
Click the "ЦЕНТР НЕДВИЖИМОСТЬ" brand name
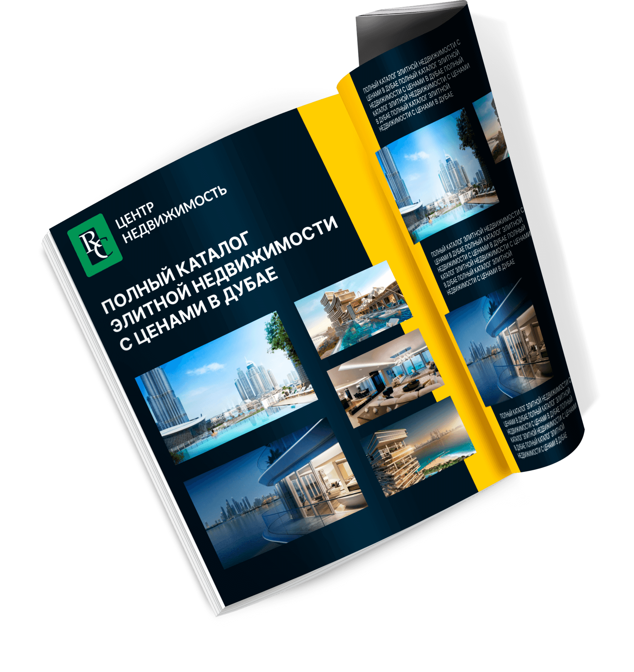[171, 214]
